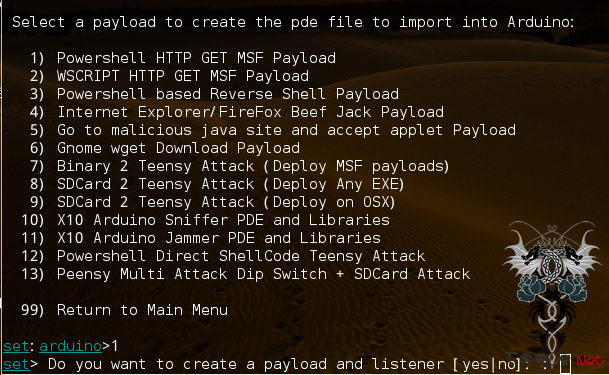
Task: Click the underlined set link before arduino
Action: point(16,346)
